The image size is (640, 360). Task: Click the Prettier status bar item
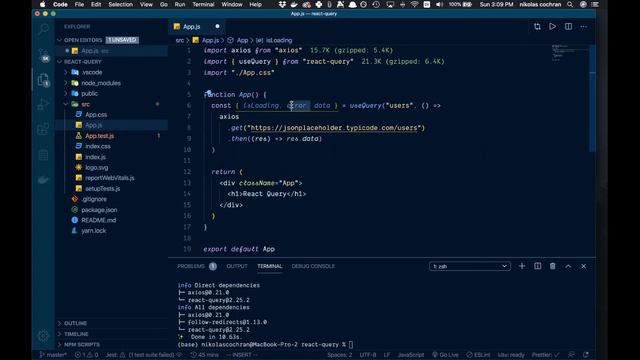click(545, 355)
